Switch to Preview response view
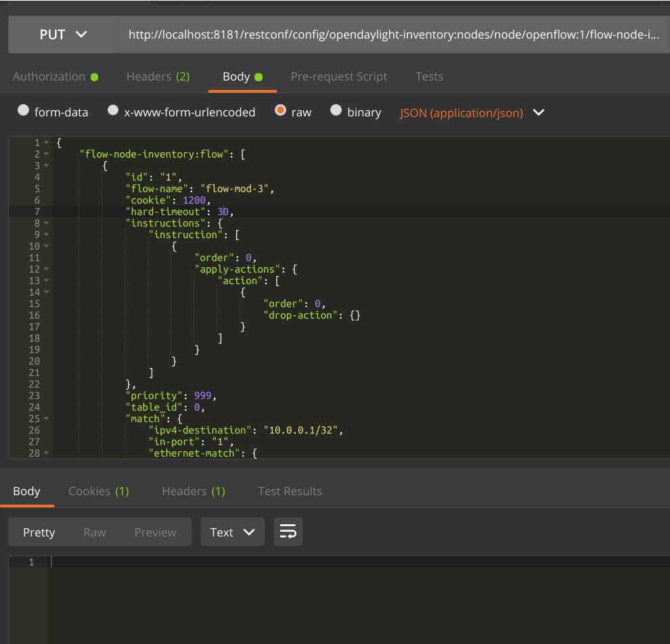The image size is (670, 644). [155, 532]
